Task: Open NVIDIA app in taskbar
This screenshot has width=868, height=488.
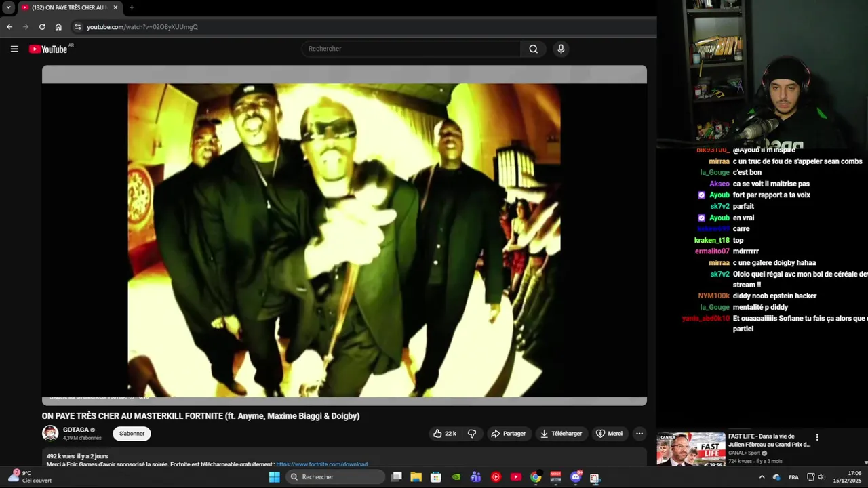Action: (x=456, y=477)
